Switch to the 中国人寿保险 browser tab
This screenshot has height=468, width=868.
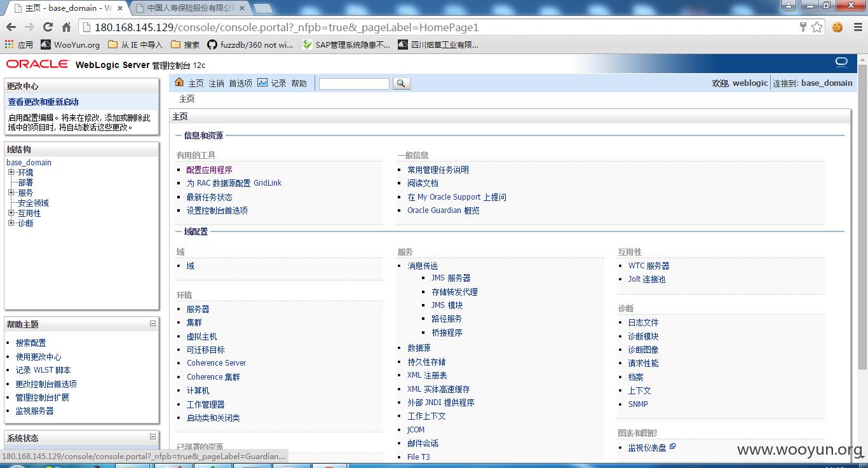click(x=189, y=8)
